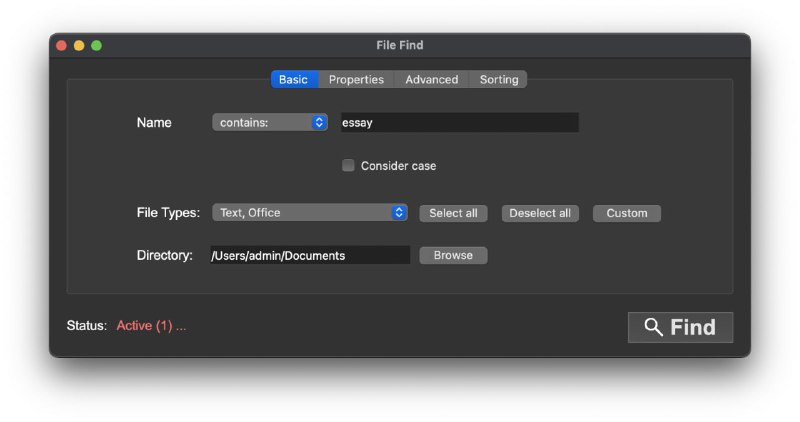Open the Name 'contains:' dropdown
800x422 pixels.
(x=270, y=122)
